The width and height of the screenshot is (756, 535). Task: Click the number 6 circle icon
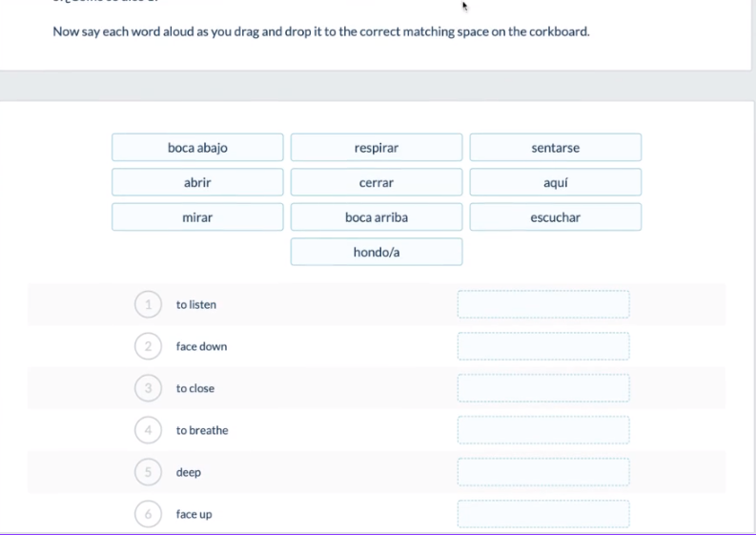[x=148, y=514]
